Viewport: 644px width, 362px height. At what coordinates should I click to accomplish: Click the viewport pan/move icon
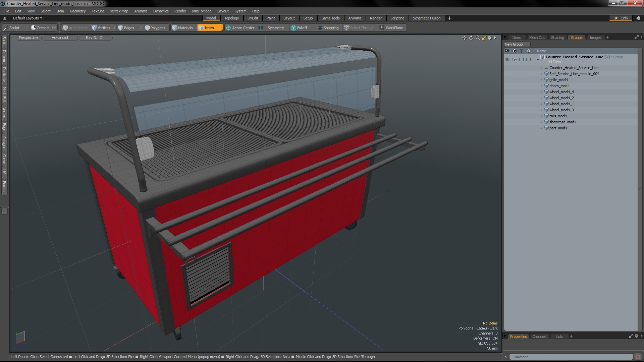point(464,38)
